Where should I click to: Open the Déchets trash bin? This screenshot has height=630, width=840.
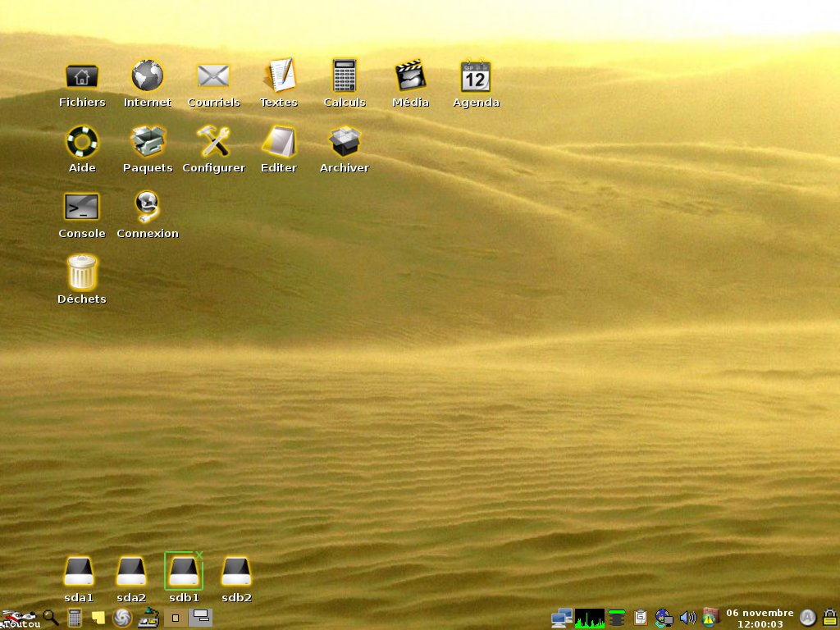82,272
